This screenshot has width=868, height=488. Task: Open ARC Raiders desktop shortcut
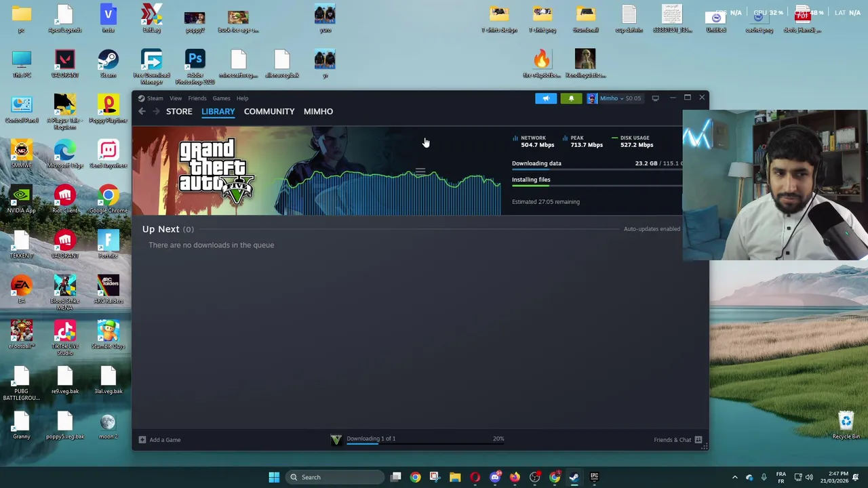tap(108, 289)
